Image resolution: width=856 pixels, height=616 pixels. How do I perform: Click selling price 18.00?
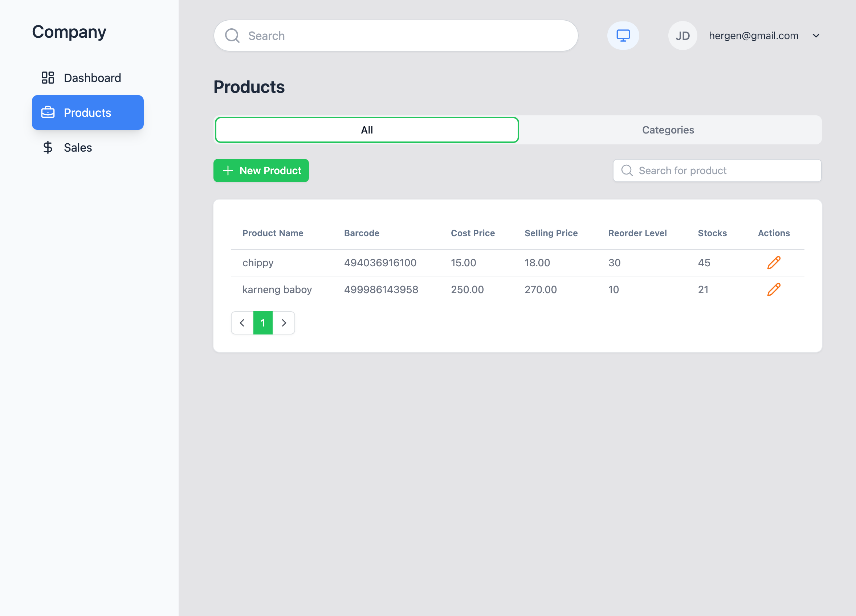[537, 263]
